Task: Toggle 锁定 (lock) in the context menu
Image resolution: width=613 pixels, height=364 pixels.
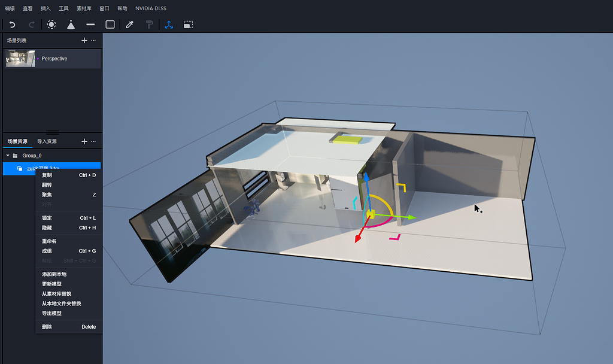Action: (x=47, y=218)
